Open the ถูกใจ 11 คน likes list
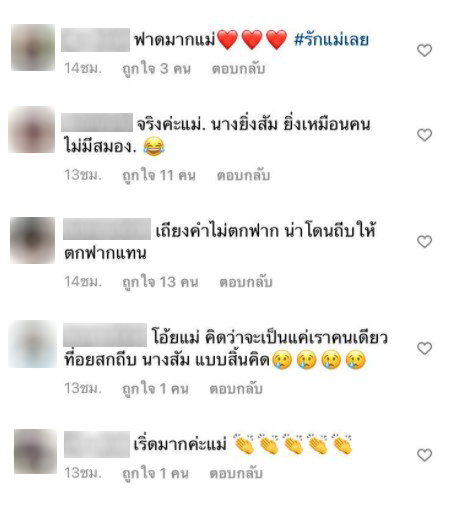The image size is (456, 510). [159, 176]
